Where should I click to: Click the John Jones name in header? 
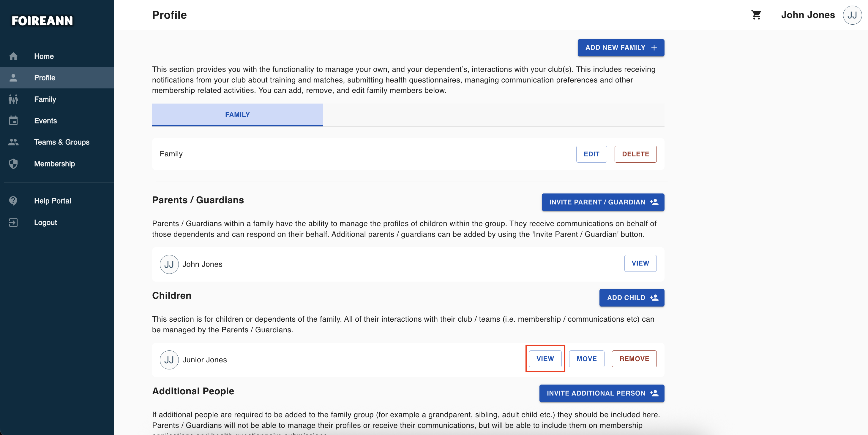(x=808, y=15)
